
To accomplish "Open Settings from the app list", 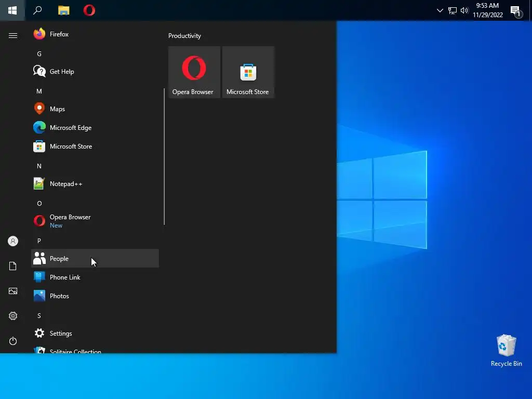I will coord(95,333).
